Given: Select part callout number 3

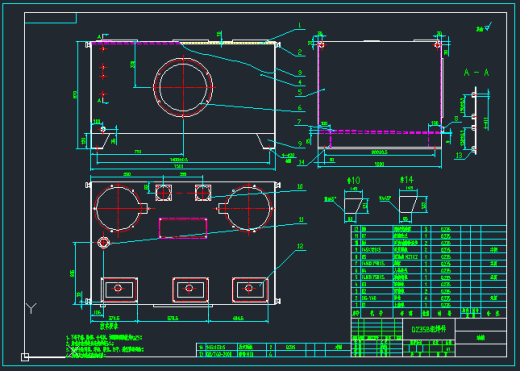Looking at the screenshot, I should coord(300,72).
